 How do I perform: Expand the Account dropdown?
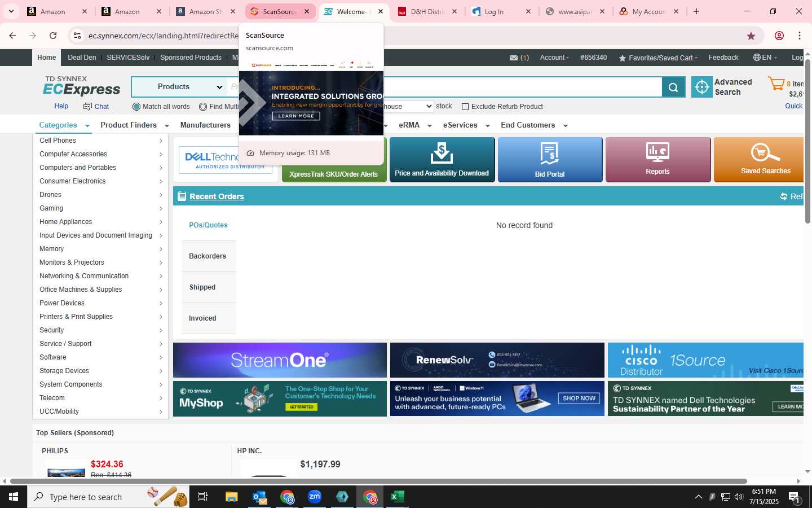coord(554,58)
